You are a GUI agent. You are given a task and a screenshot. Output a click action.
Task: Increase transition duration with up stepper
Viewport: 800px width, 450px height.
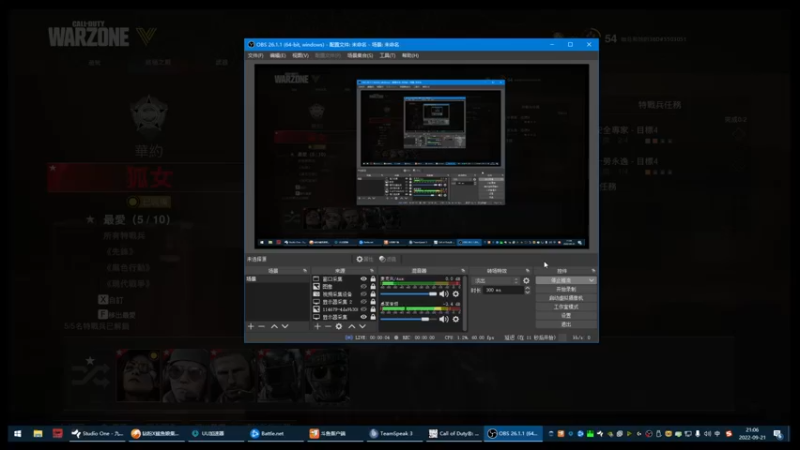pos(527,288)
